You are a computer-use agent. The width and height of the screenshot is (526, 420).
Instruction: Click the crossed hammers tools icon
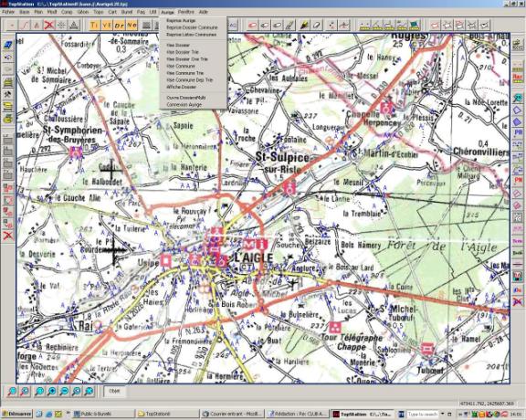tap(8, 94)
